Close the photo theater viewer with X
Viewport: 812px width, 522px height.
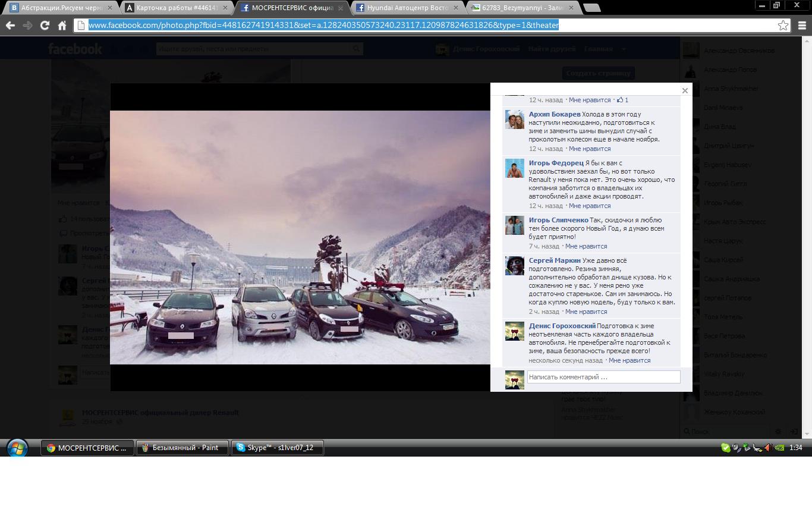685,91
